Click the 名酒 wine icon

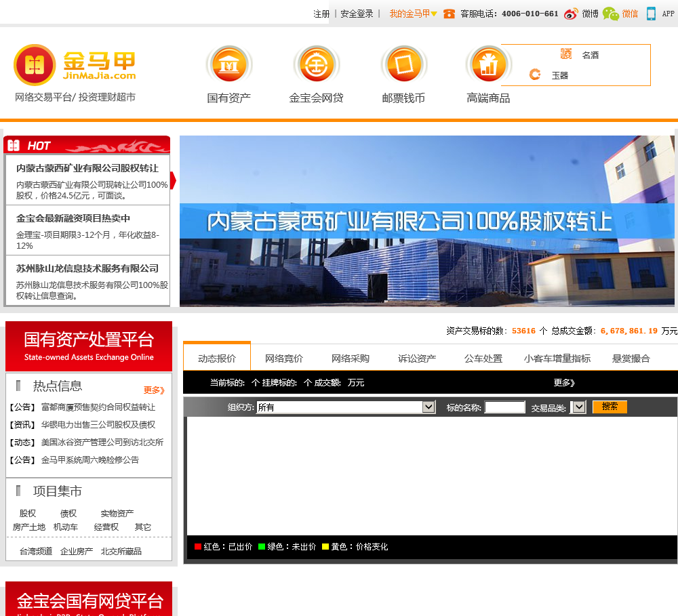click(566, 54)
